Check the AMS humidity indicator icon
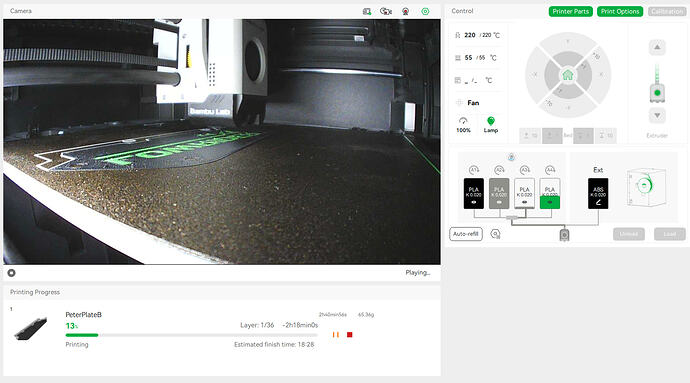The height and width of the screenshot is (383, 690). [x=511, y=157]
